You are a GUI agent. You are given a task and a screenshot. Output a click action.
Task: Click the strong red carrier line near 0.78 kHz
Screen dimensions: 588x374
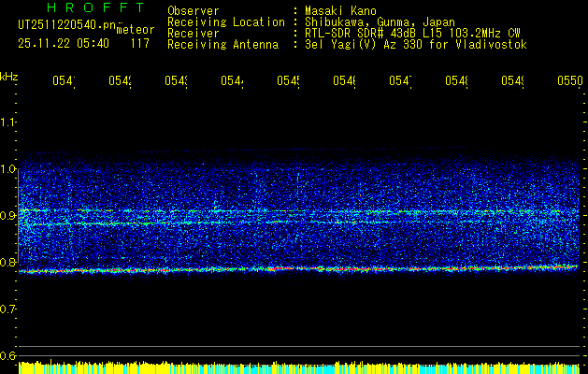pyautogui.click(x=299, y=269)
